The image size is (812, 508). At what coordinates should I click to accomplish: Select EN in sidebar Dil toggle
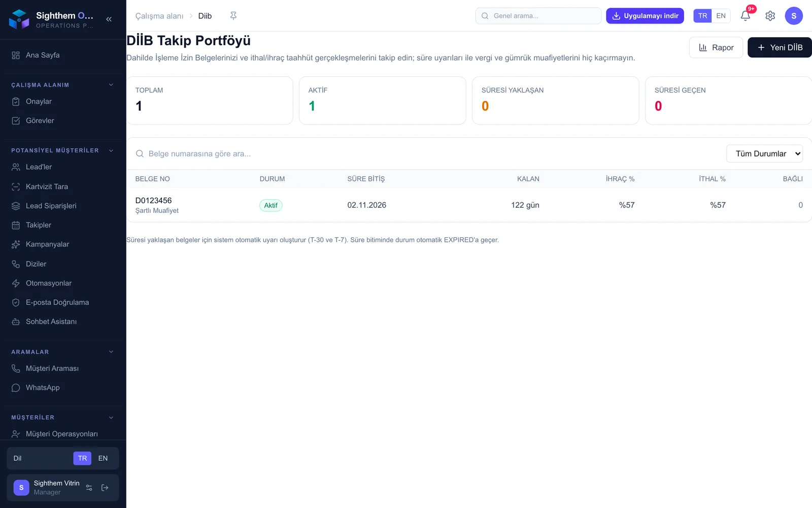[103, 458]
